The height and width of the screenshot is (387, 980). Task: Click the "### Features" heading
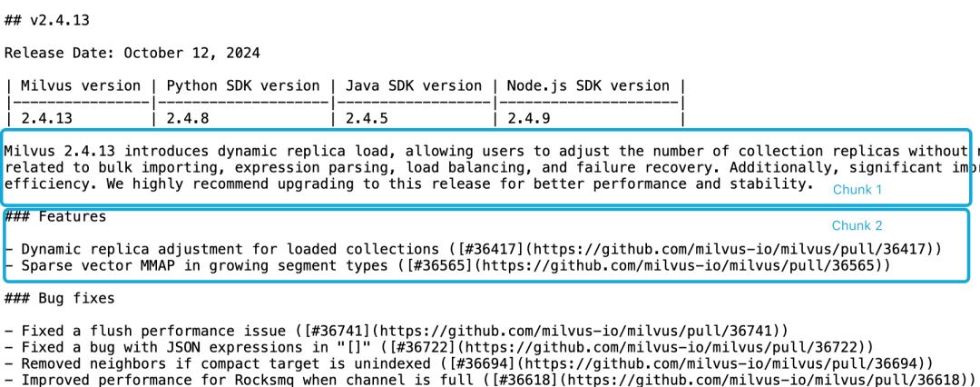(55, 217)
